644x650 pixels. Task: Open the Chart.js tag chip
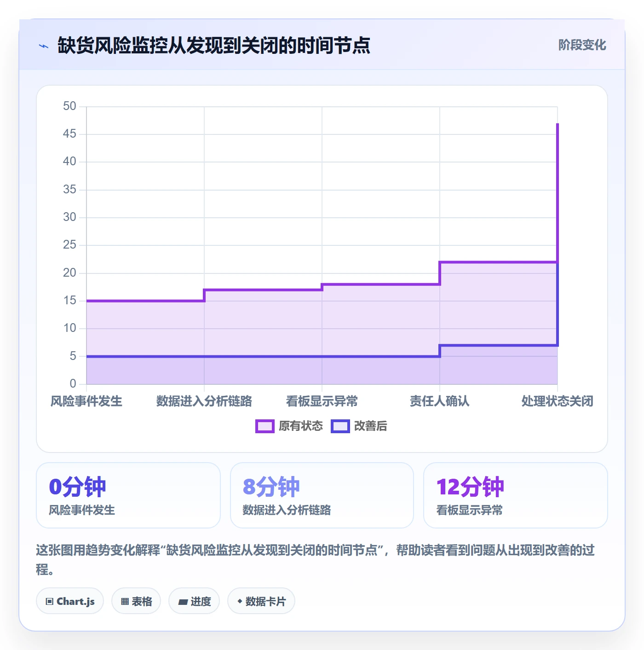click(70, 601)
